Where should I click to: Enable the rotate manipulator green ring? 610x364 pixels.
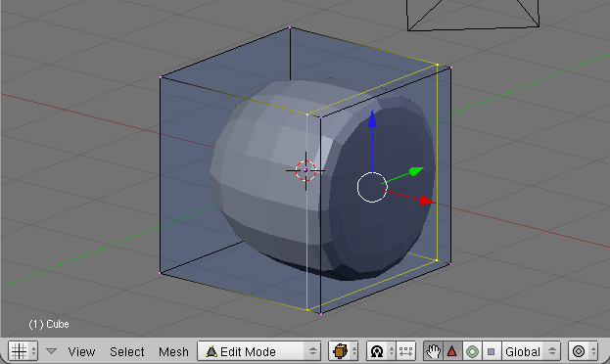coord(472,351)
